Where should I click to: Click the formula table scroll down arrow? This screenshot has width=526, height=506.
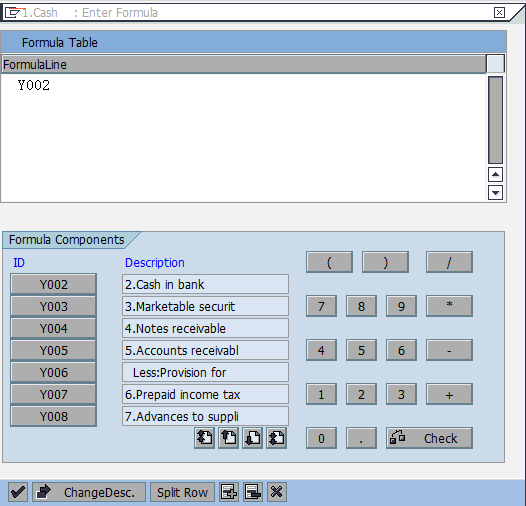(x=495, y=193)
